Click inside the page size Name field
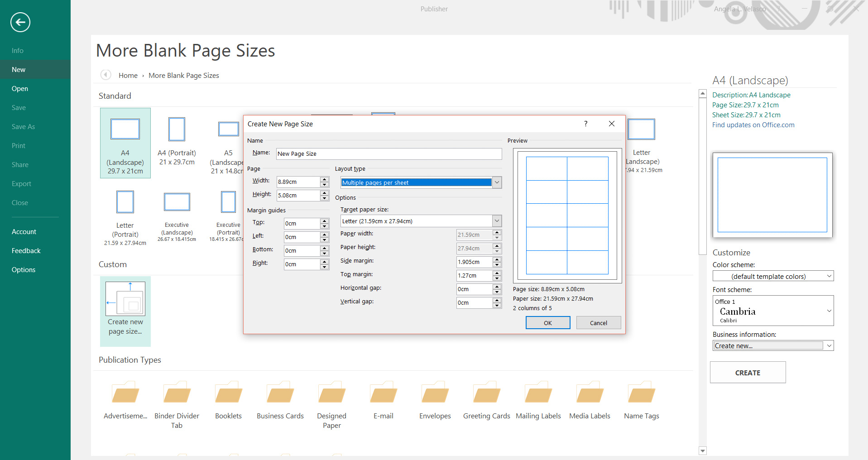The height and width of the screenshot is (460, 868). coord(388,154)
